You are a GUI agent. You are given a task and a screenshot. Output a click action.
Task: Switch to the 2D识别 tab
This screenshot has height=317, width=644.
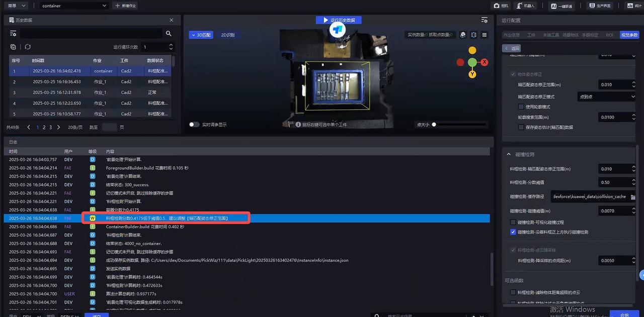pyautogui.click(x=228, y=35)
